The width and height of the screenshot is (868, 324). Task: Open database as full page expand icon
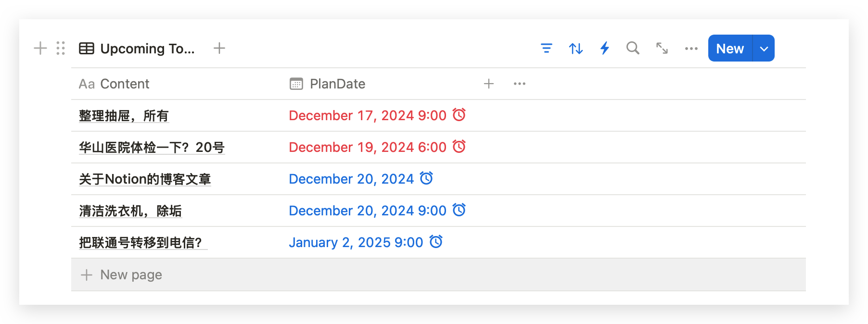coord(662,48)
